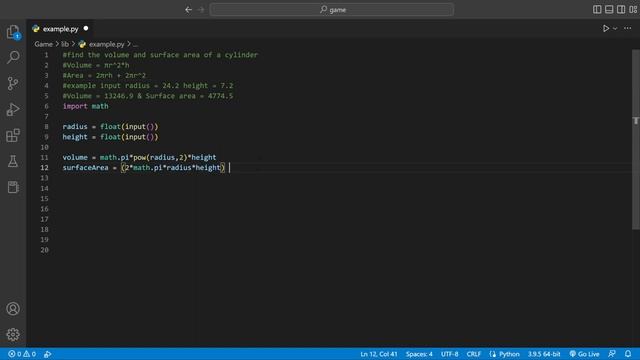Click the 'height = float(input())' line
The width and height of the screenshot is (640, 360).
[x=110, y=137]
